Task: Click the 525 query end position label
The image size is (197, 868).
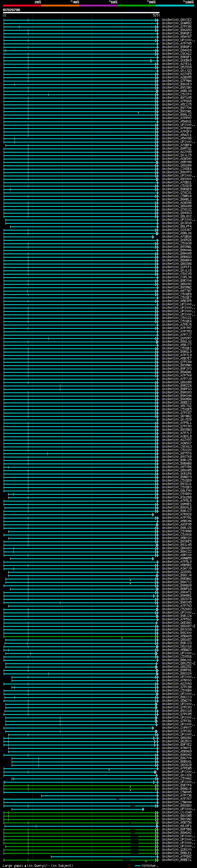Action: [x=155, y=15]
